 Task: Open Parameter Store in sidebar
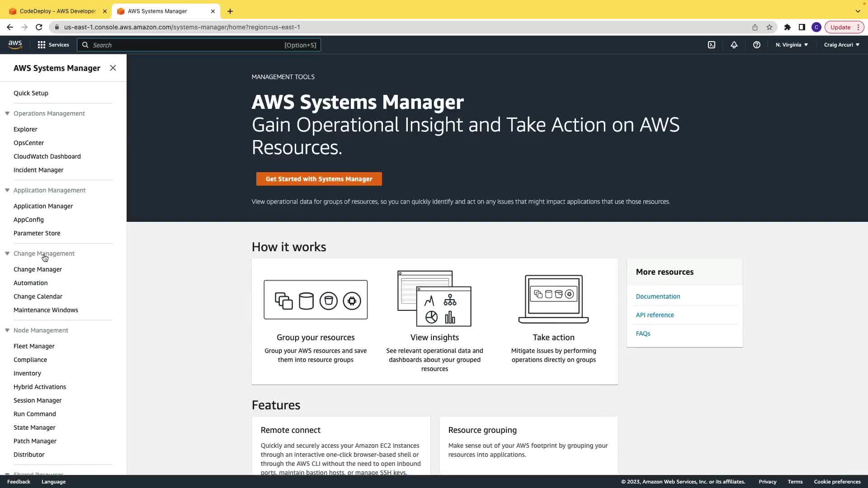pos(37,233)
